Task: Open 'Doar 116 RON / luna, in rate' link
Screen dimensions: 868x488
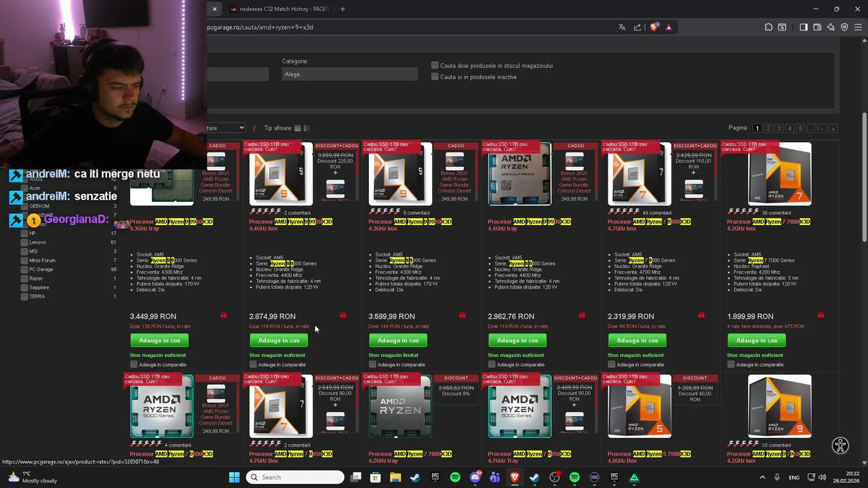Action: [278, 326]
